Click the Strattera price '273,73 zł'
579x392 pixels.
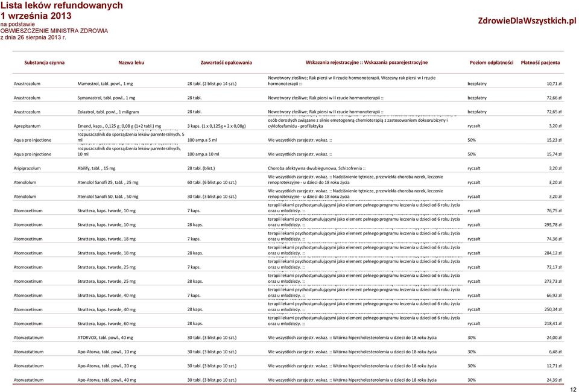coord(553,281)
